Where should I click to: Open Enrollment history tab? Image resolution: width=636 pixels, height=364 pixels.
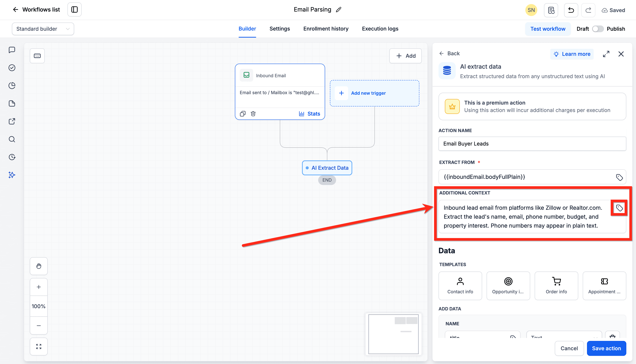click(x=326, y=29)
